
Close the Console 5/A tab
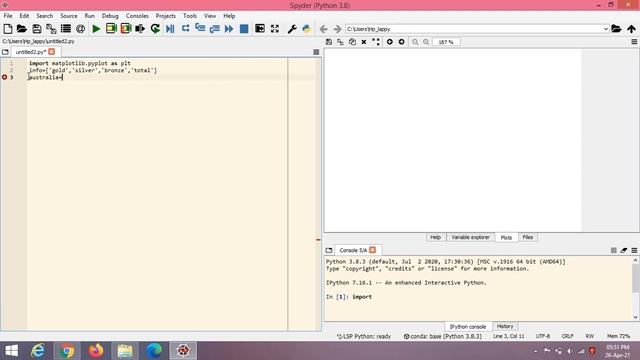coord(373,250)
